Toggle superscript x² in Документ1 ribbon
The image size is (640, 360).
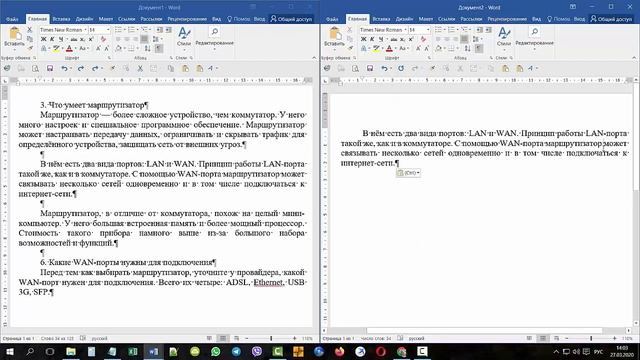91,39
